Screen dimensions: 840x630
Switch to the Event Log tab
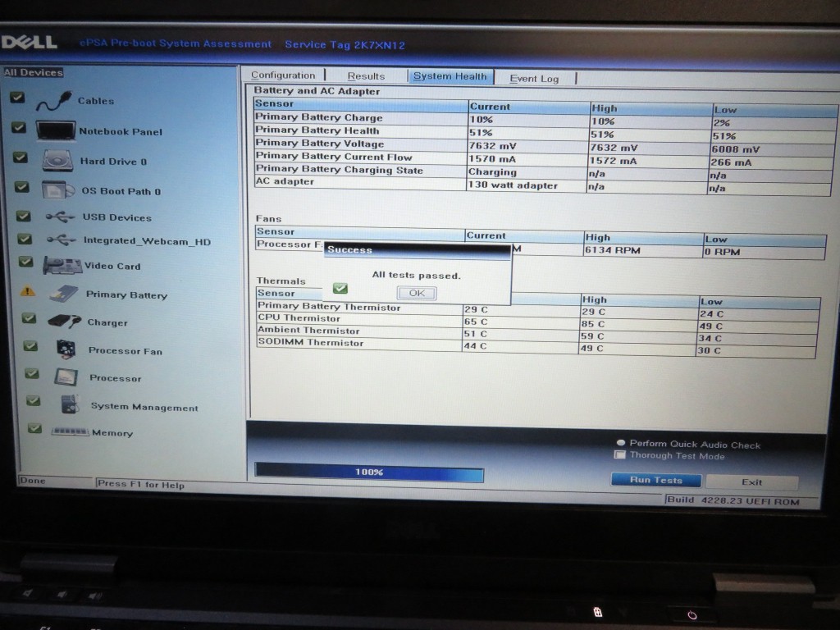[x=534, y=79]
